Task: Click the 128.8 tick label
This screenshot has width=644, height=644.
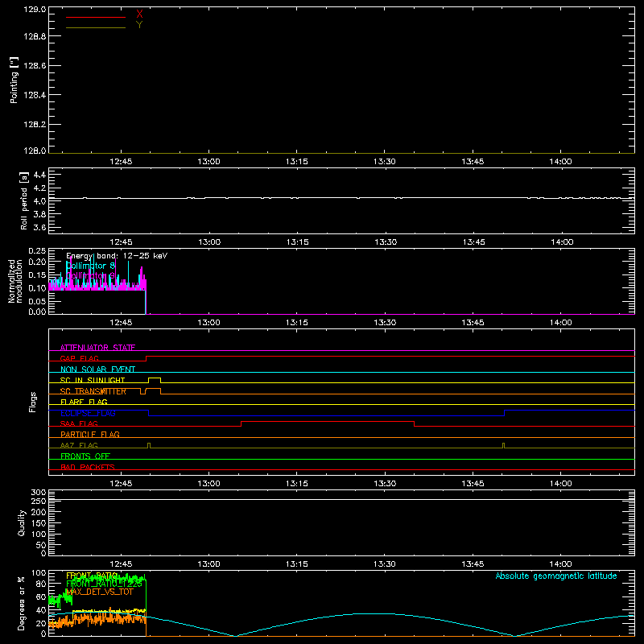Action: (35, 36)
